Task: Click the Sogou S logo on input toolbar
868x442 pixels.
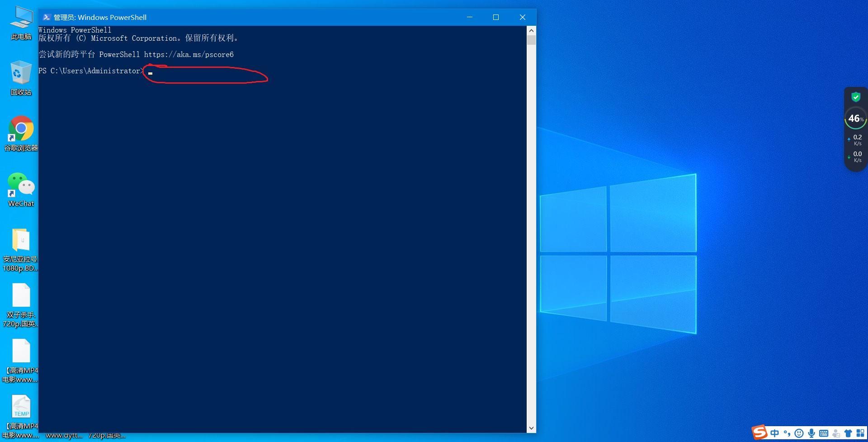Action: pos(759,432)
